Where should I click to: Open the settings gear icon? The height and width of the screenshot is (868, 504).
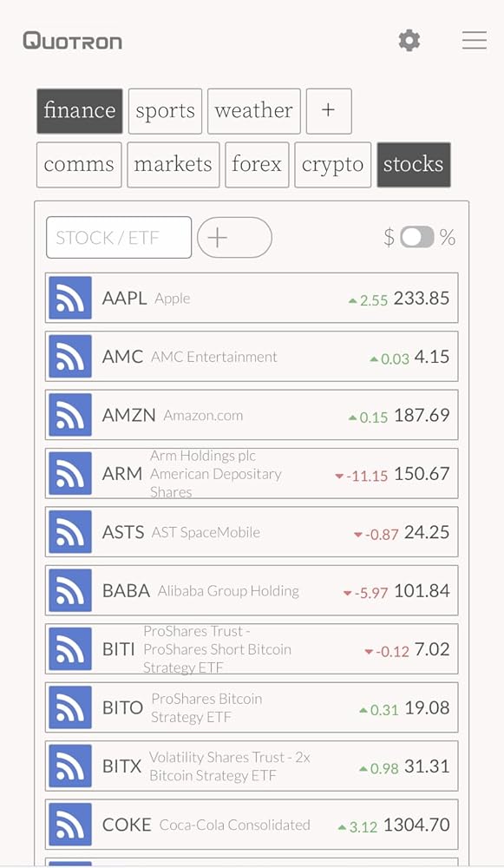pos(409,41)
